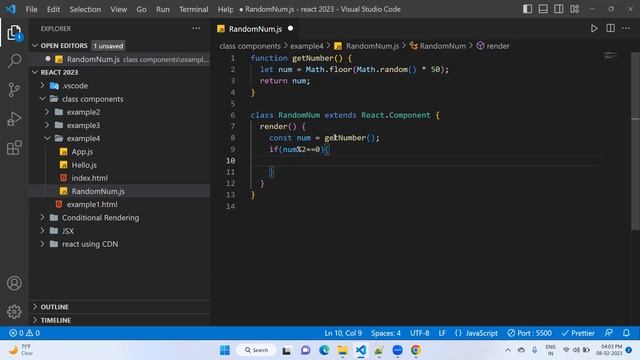Open the Run and Debug view
The height and width of the screenshot is (360, 640).
[14, 119]
